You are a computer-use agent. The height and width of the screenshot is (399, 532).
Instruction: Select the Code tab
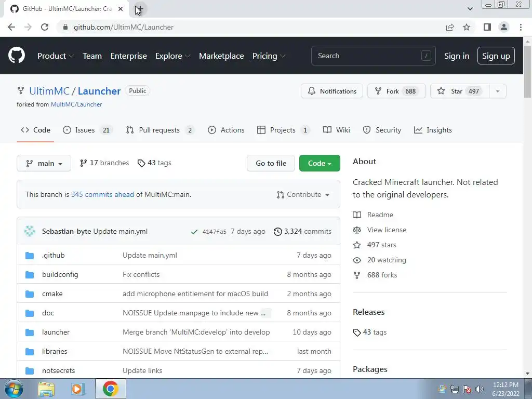[35, 130]
